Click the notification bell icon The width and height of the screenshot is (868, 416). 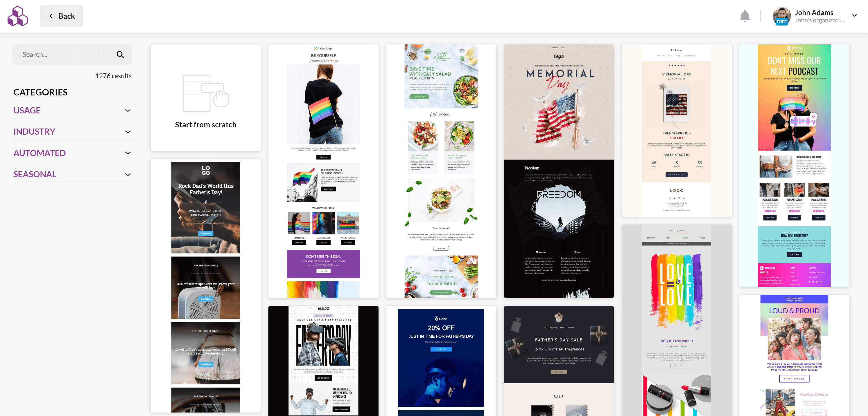[x=745, y=15]
